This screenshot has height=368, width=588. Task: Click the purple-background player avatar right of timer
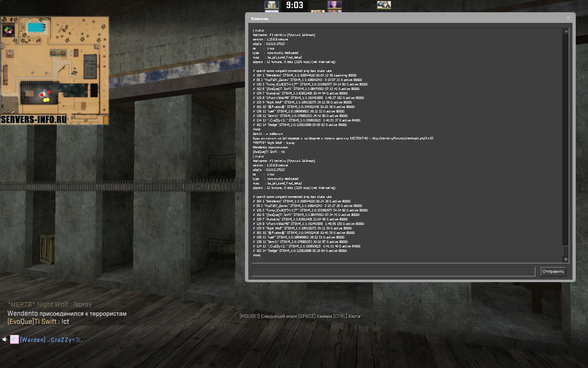click(334, 5)
